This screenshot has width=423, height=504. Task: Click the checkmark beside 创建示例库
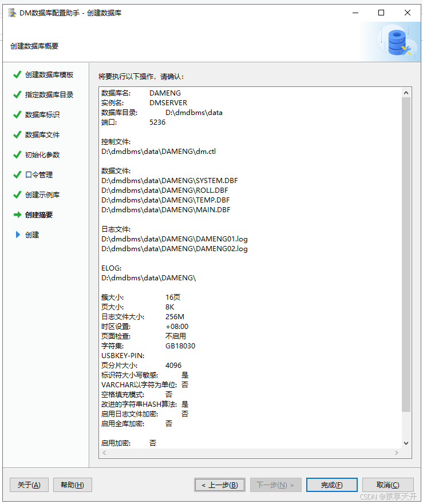(x=17, y=195)
